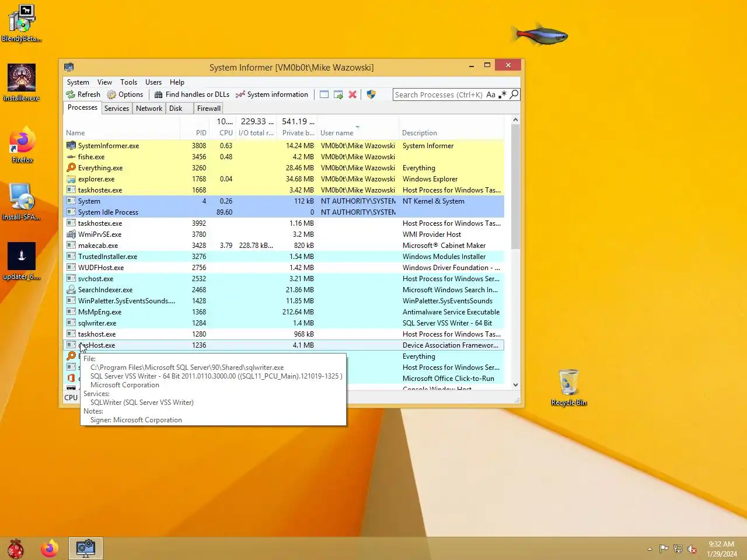Toggle case sensitive Aa search option
747x560 pixels.
tap(491, 94)
